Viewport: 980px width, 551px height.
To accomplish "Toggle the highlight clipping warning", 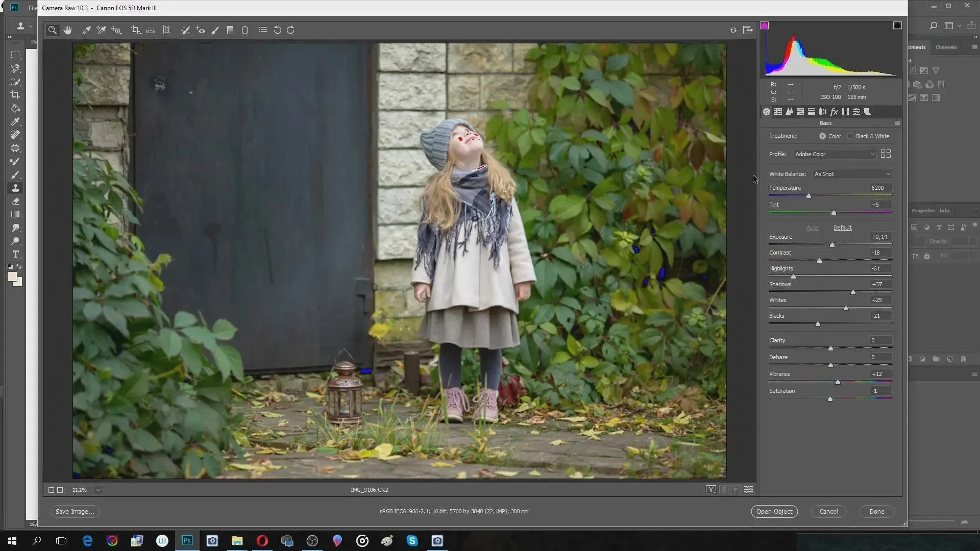I will click(897, 26).
